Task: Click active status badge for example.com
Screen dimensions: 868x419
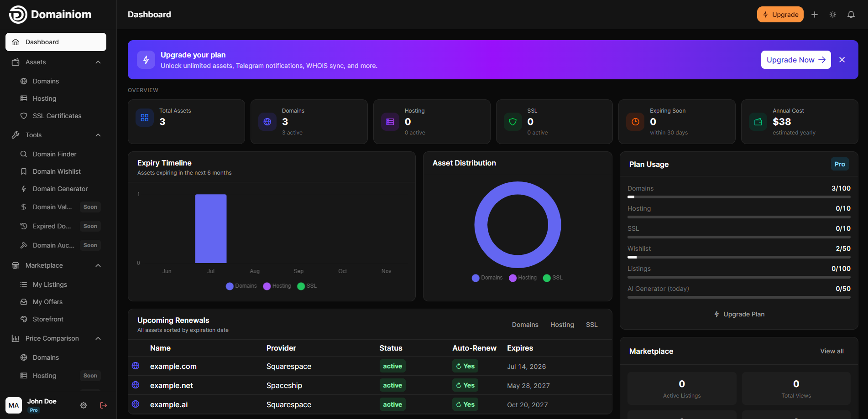Action: pyautogui.click(x=392, y=366)
